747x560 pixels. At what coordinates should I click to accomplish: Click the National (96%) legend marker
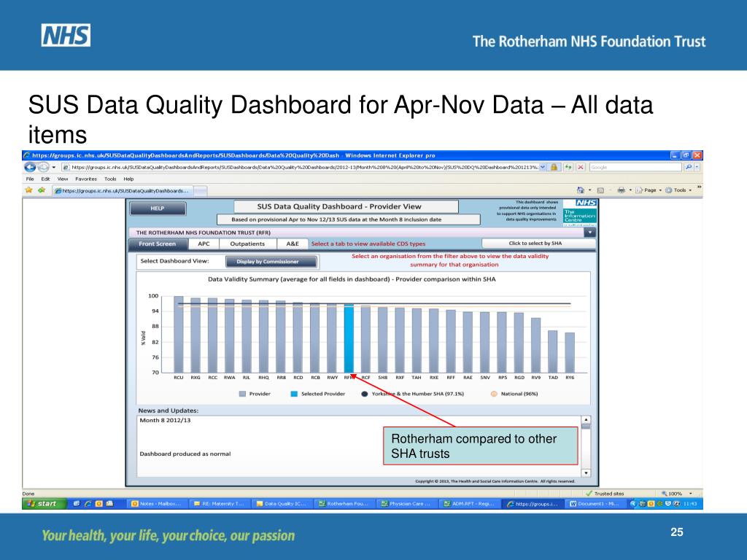point(494,394)
